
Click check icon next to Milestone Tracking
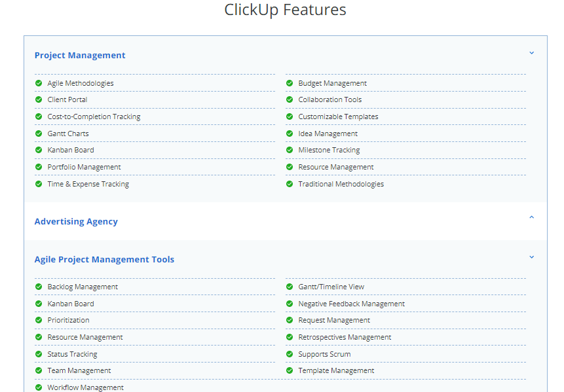click(x=290, y=150)
